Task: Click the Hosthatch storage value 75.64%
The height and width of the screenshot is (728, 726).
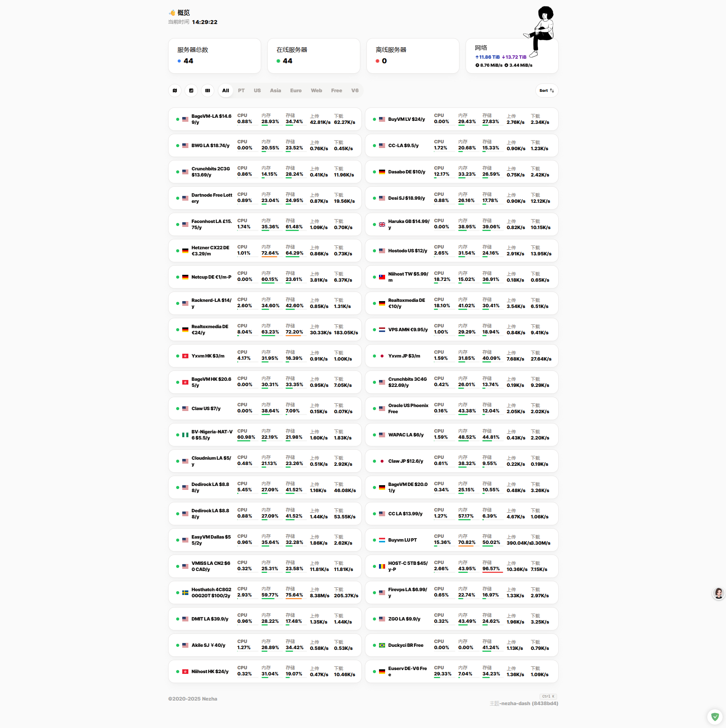Action: [x=294, y=595]
